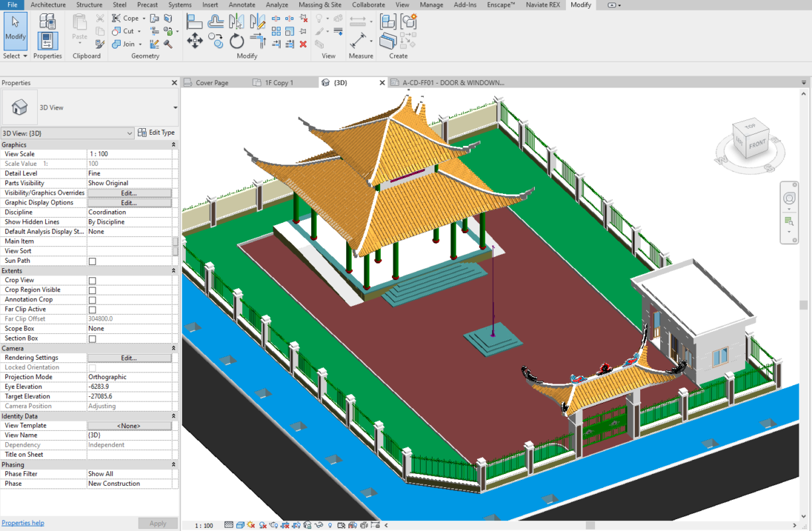Click the Offset tool icon

216,21
